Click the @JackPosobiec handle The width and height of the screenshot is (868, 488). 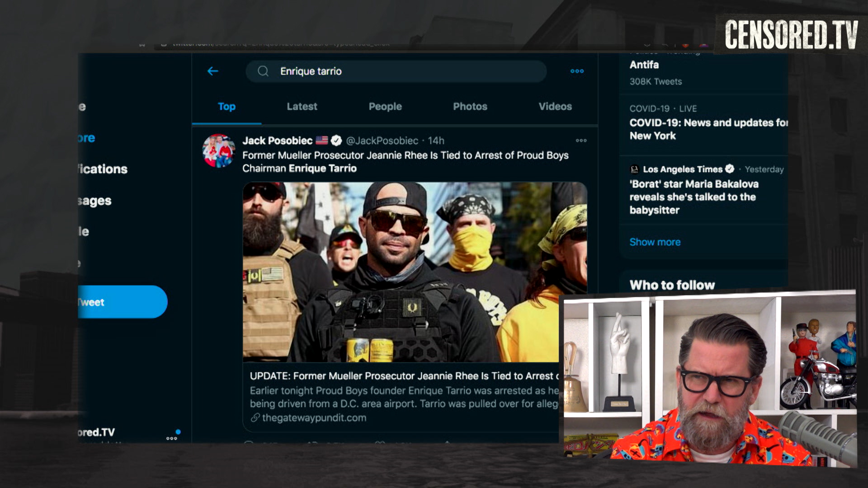tap(382, 141)
